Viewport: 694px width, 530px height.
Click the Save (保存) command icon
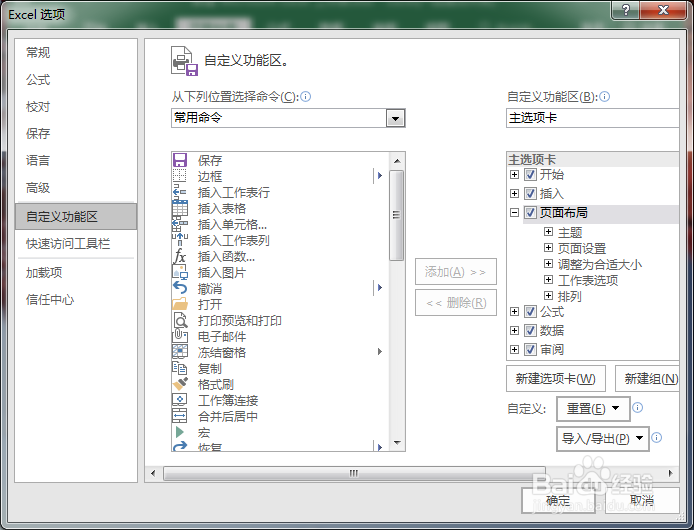click(x=180, y=160)
